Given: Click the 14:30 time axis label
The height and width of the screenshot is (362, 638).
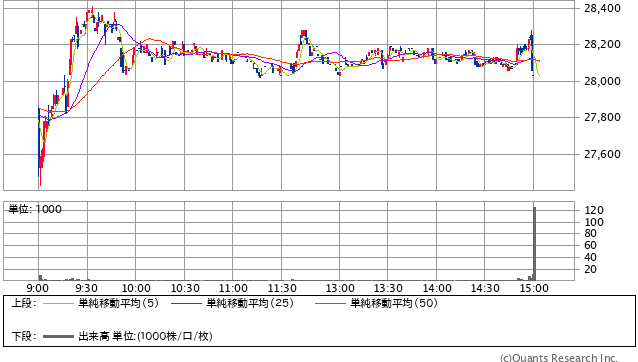Looking at the screenshot, I should tap(485, 288).
